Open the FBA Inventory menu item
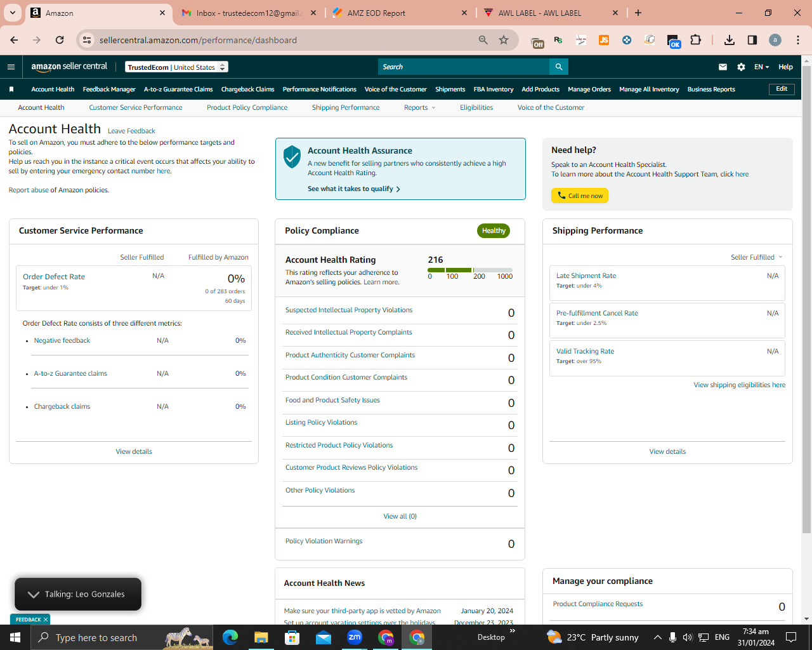The height and width of the screenshot is (650, 812). (x=494, y=90)
